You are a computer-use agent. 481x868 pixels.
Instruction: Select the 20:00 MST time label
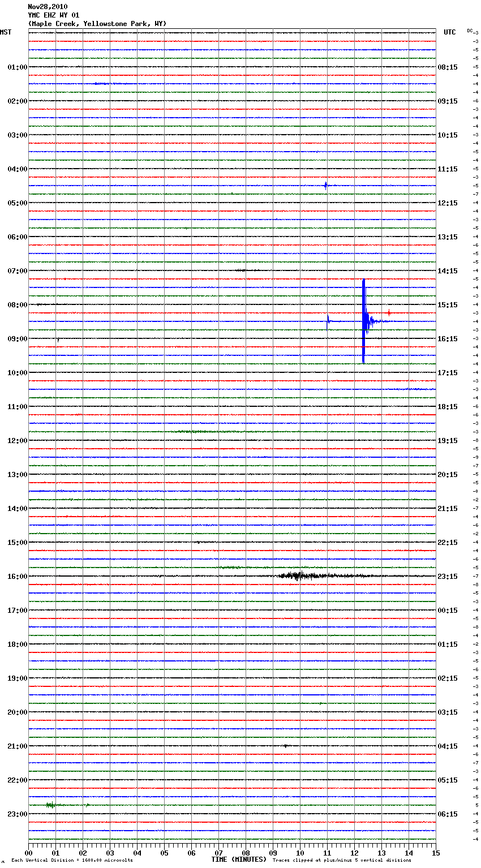point(18,712)
